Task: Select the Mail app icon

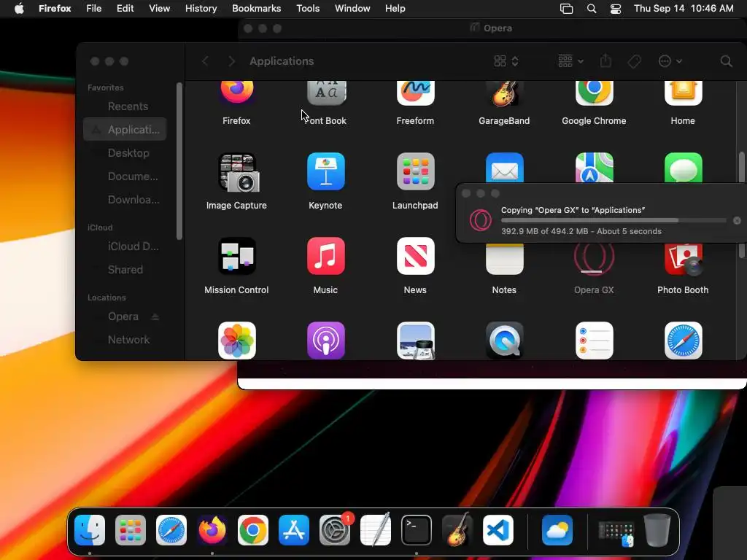Action: [505, 168]
